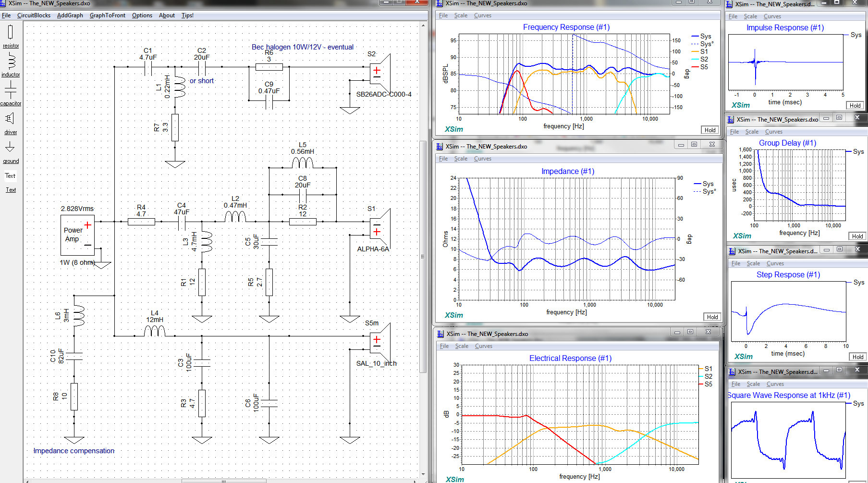Click Hold in Step Response window

click(858, 357)
